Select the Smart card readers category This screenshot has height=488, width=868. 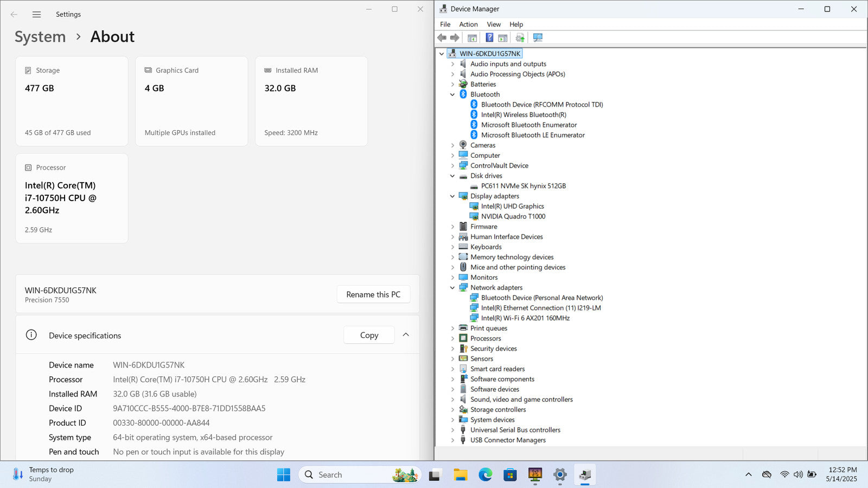pos(497,369)
